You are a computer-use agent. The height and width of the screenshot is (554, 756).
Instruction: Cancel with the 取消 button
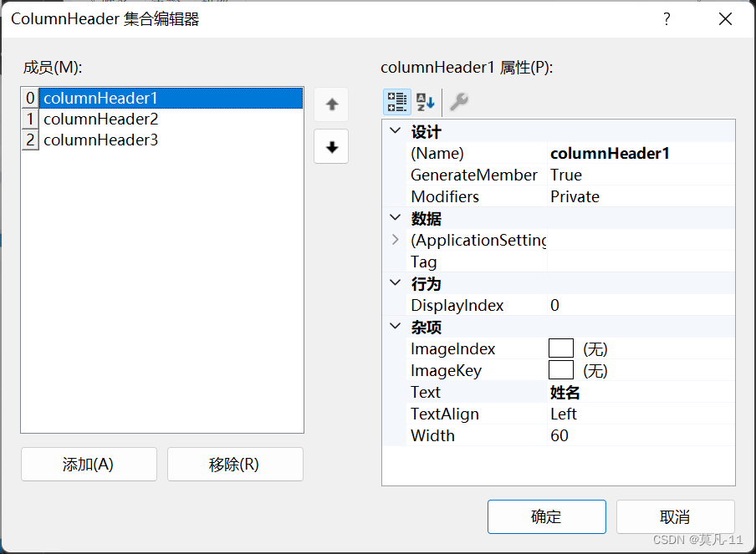675,516
